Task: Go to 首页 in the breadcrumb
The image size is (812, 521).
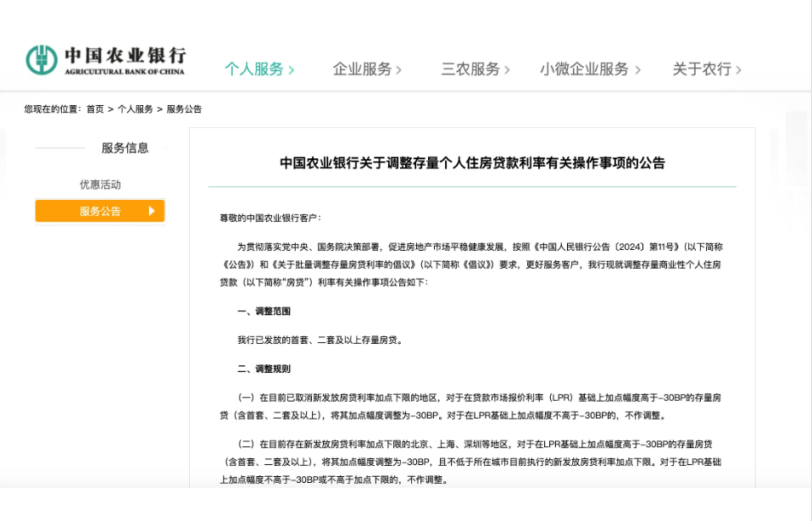Action: 95,109
